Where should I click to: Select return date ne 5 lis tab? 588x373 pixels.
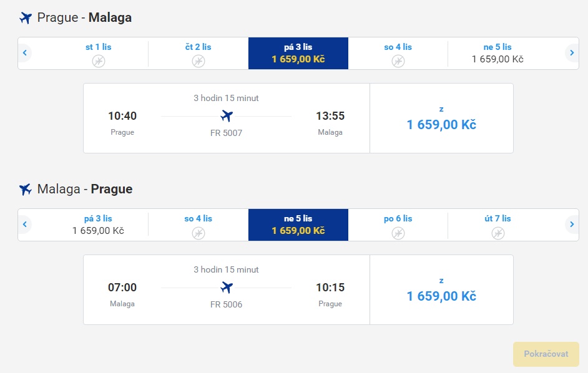(298, 225)
